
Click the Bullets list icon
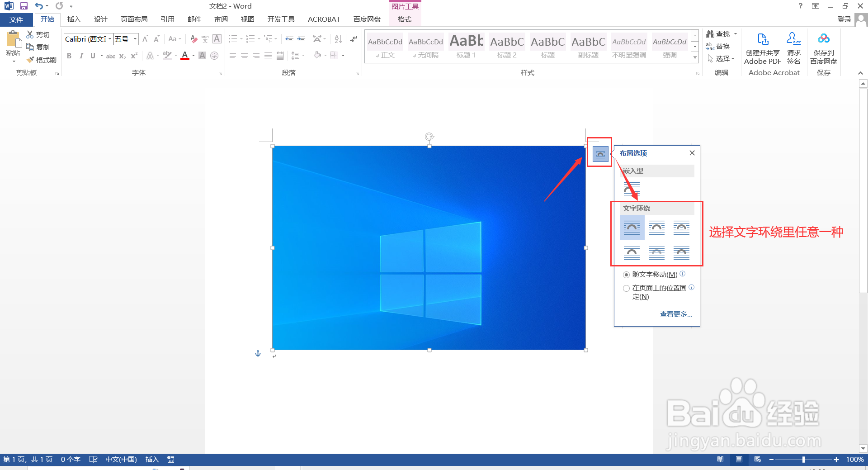[232, 39]
